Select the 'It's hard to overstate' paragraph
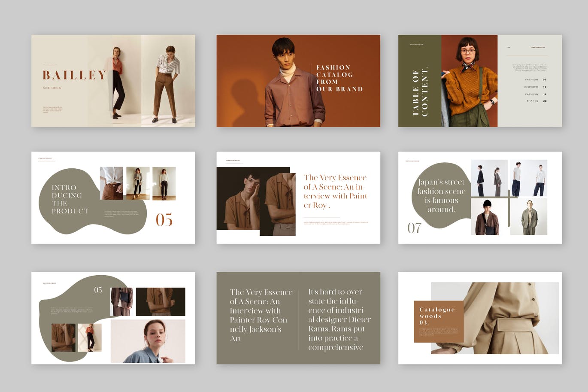Viewport: 588px width, 392px height. [x=339, y=319]
